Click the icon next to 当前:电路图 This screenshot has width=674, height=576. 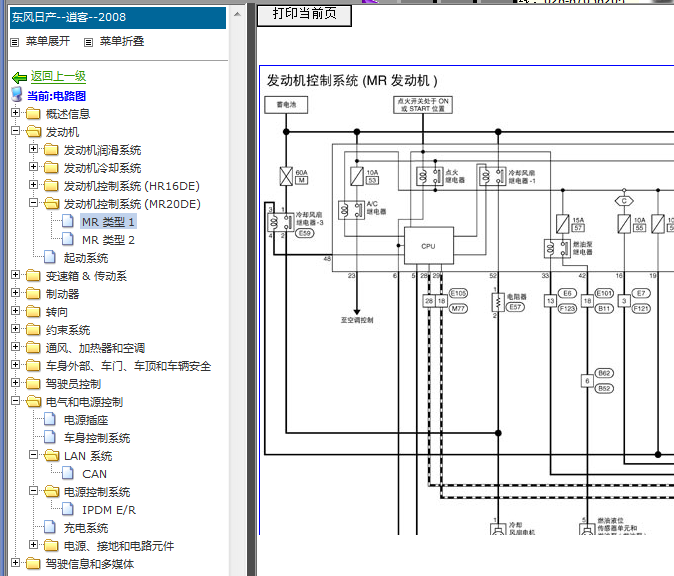pos(17,95)
